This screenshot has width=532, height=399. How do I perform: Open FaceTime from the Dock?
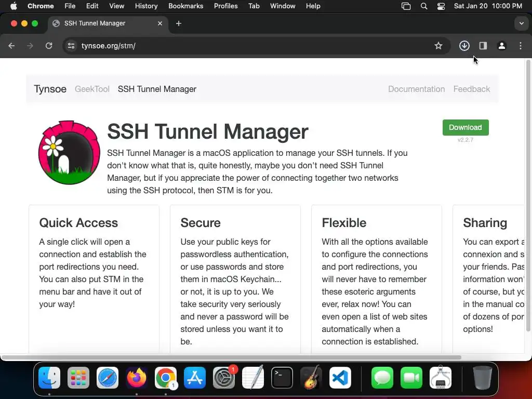pyautogui.click(x=411, y=377)
